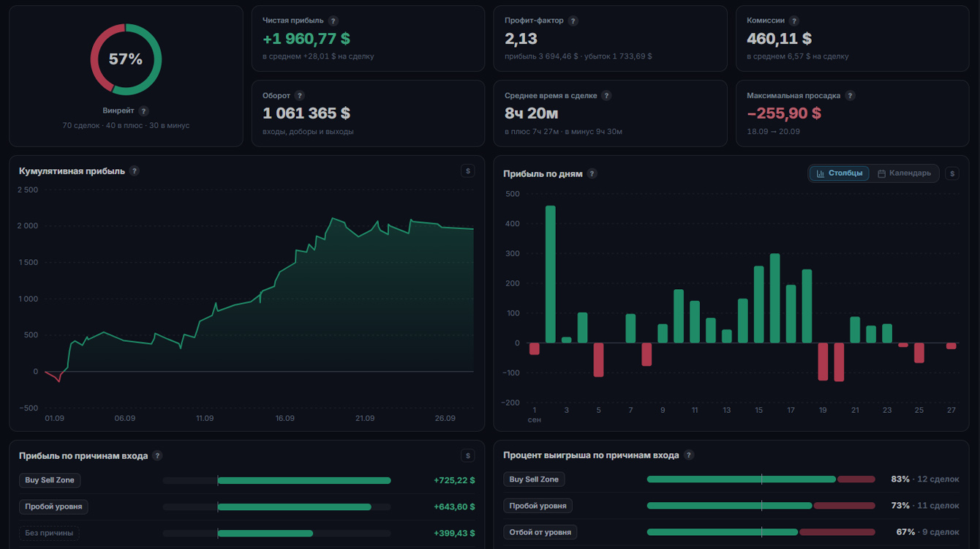Click the 460,11 $ commissions value
Viewport: 980px width, 549px height.
coord(779,39)
